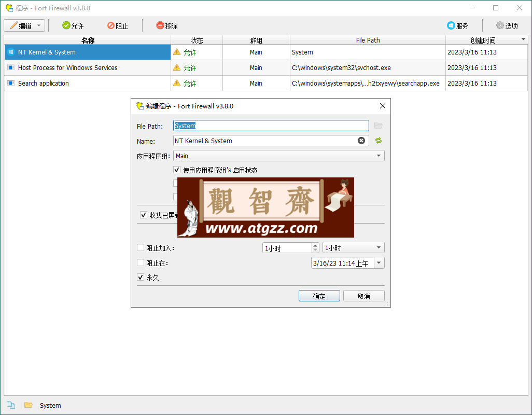Clear the Name field with X icon
Image resolution: width=532 pixels, height=415 pixels.
(x=361, y=141)
